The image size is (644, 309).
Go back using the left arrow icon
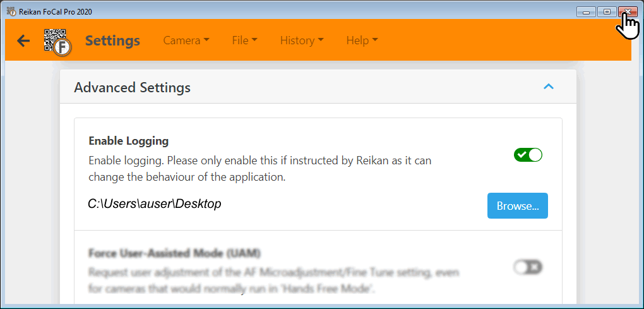click(x=23, y=40)
